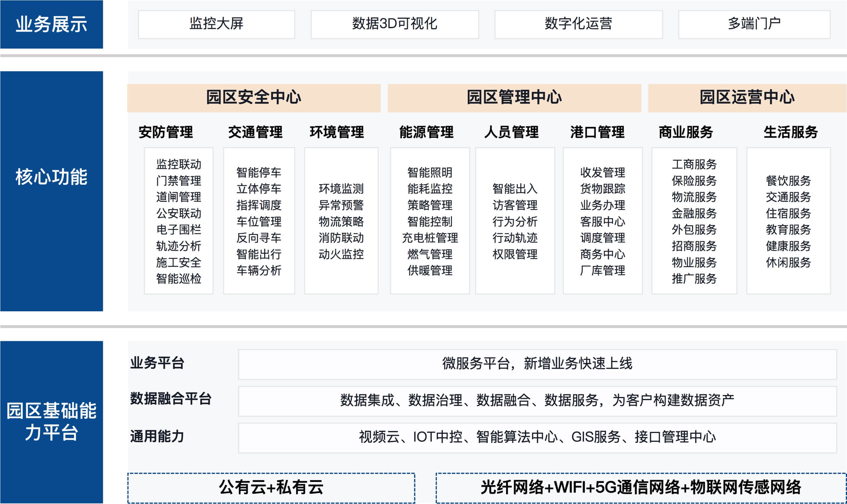This screenshot has width=847, height=504.
Task: Click the 多端门户 box
Action: 754,24
